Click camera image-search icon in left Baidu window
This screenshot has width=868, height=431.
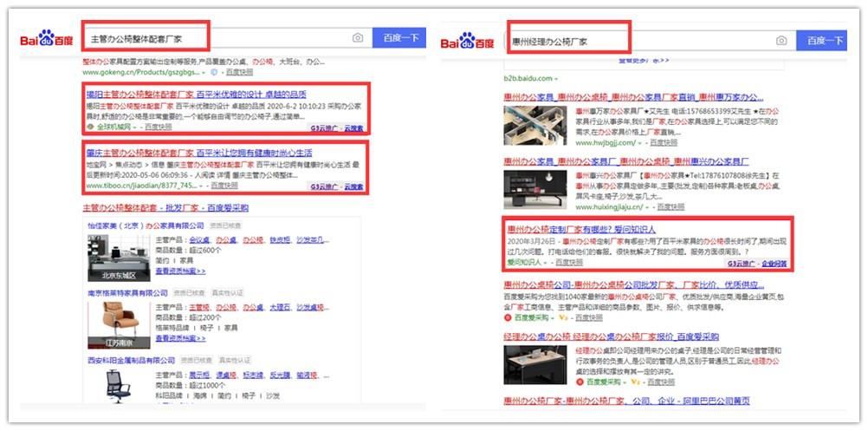pos(358,38)
